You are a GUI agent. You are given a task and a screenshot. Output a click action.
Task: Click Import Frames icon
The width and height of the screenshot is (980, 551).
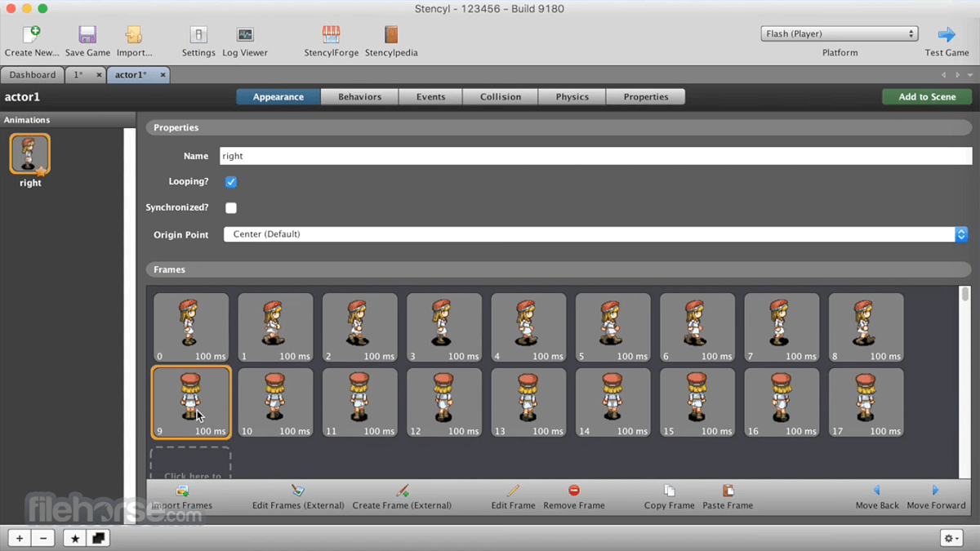pos(182,491)
